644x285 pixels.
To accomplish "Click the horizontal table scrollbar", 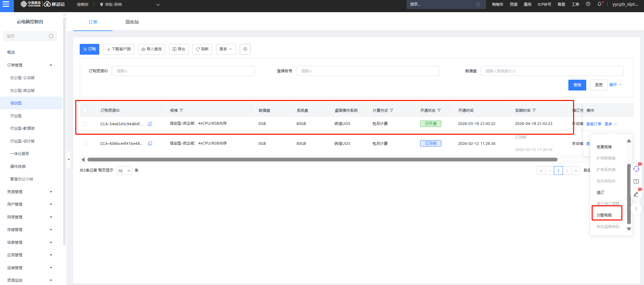I will coord(322,160).
